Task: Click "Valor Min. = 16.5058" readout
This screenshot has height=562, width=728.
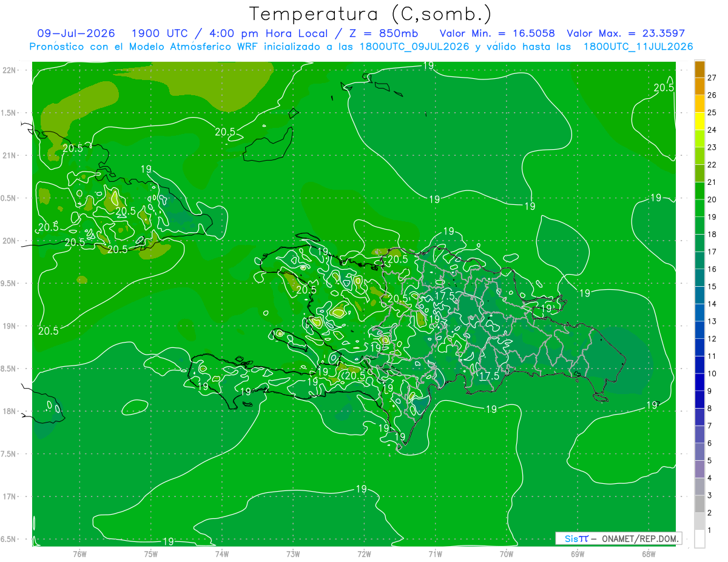Action: [x=497, y=34]
